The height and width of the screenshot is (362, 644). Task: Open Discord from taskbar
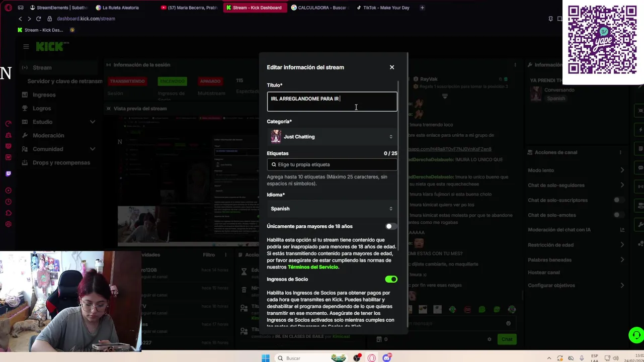point(386,358)
